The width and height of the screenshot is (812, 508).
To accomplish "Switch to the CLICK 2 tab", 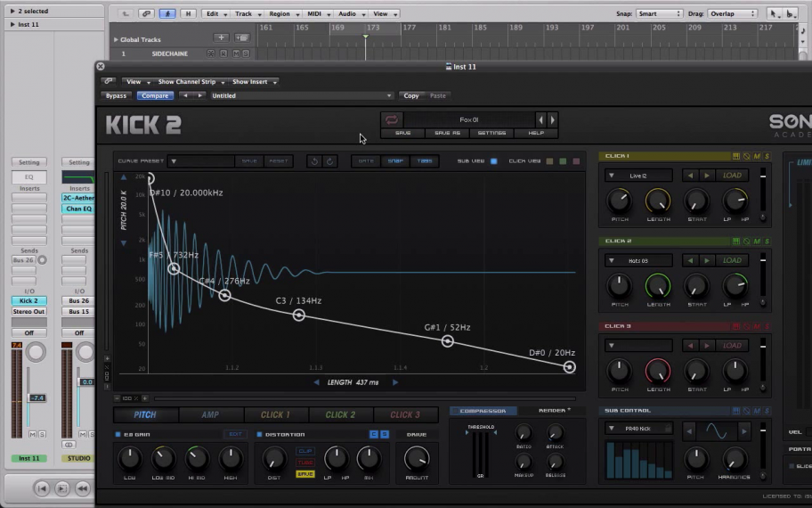I will (341, 414).
